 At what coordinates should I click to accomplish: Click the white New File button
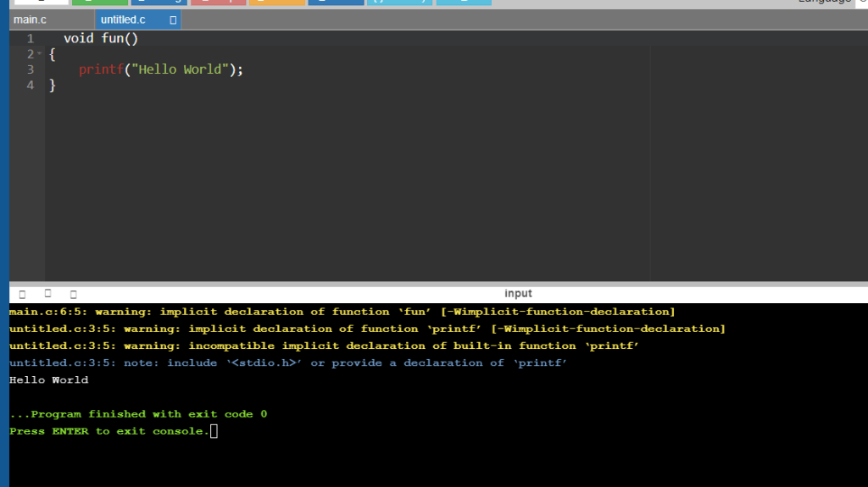(42, 2)
